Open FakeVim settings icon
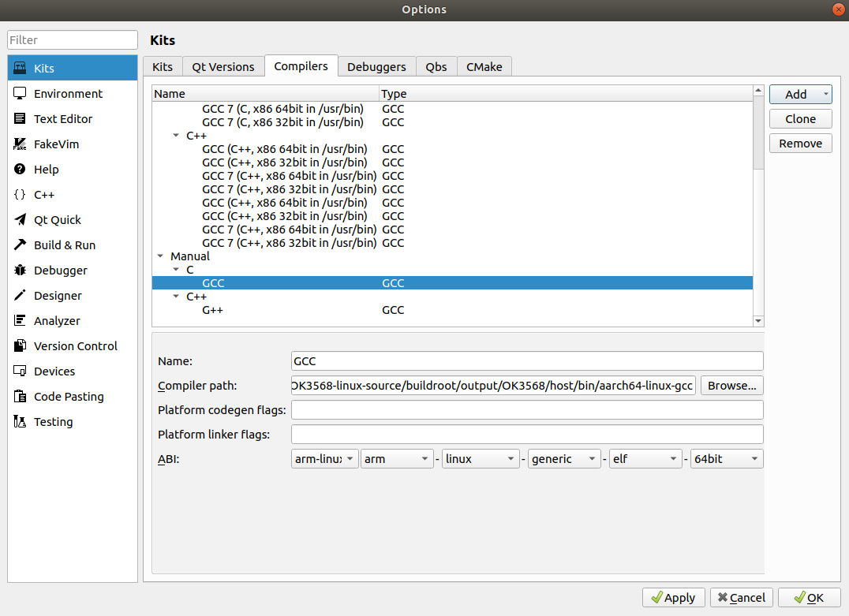This screenshot has width=849, height=616. click(21, 144)
